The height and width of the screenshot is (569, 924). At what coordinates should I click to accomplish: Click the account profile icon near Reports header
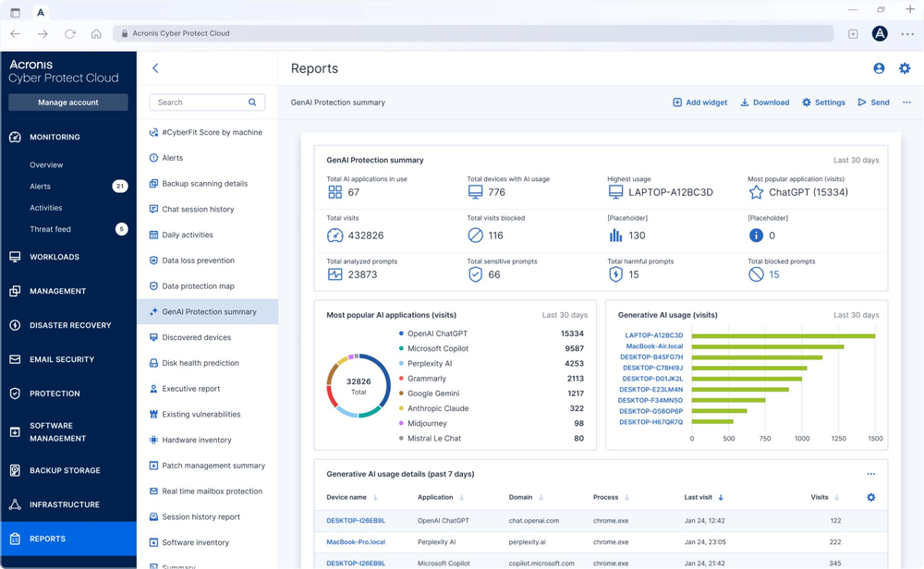(878, 67)
